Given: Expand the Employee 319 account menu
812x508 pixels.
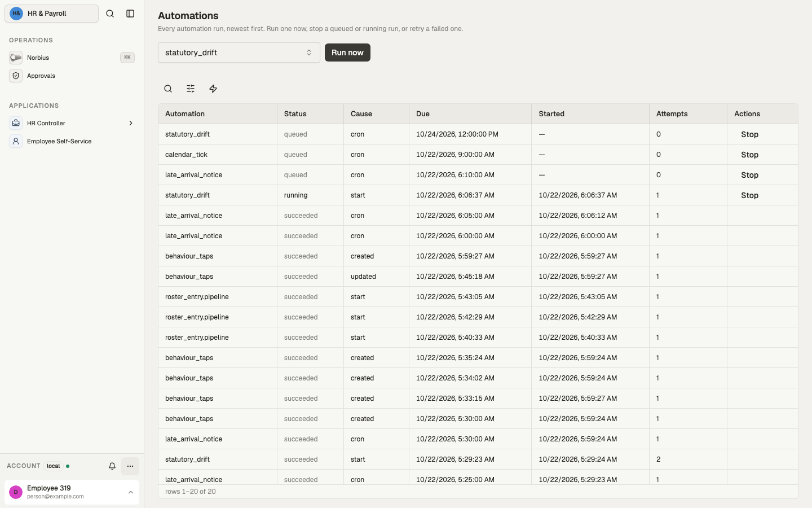Looking at the screenshot, I should pyautogui.click(x=130, y=492).
